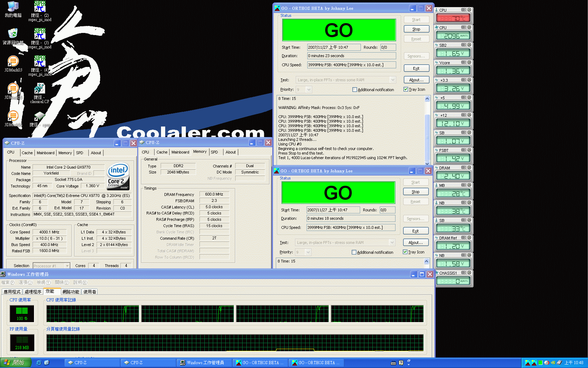Click Exit in the lower Orthos window
This screenshot has width=588, height=368.
(416, 231)
